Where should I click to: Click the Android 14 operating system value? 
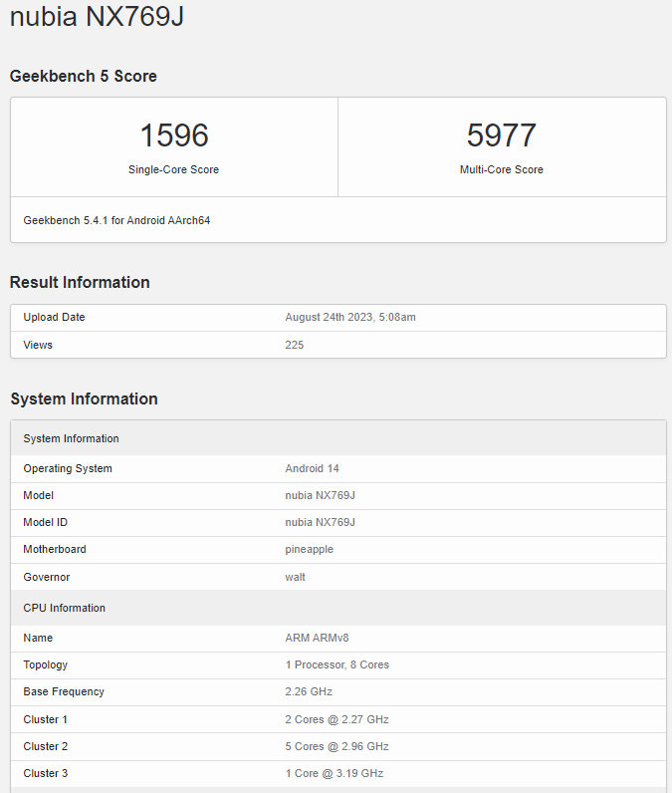(312, 468)
